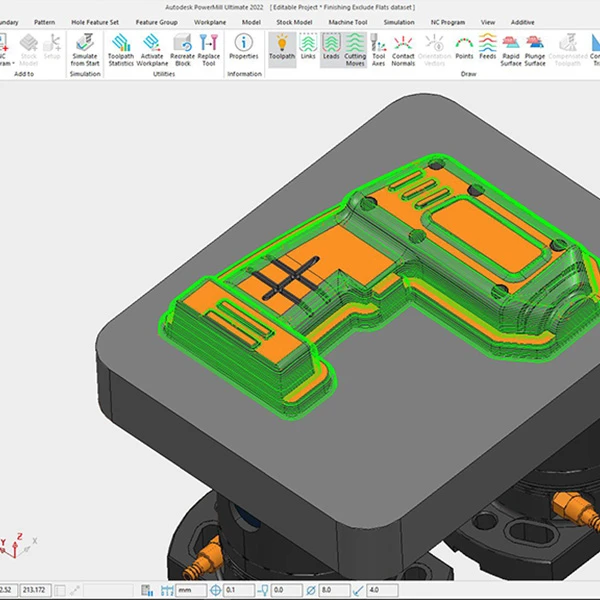600x600 pixels.
Task: Click the Rapid Surface button
Action: point(510,50)
